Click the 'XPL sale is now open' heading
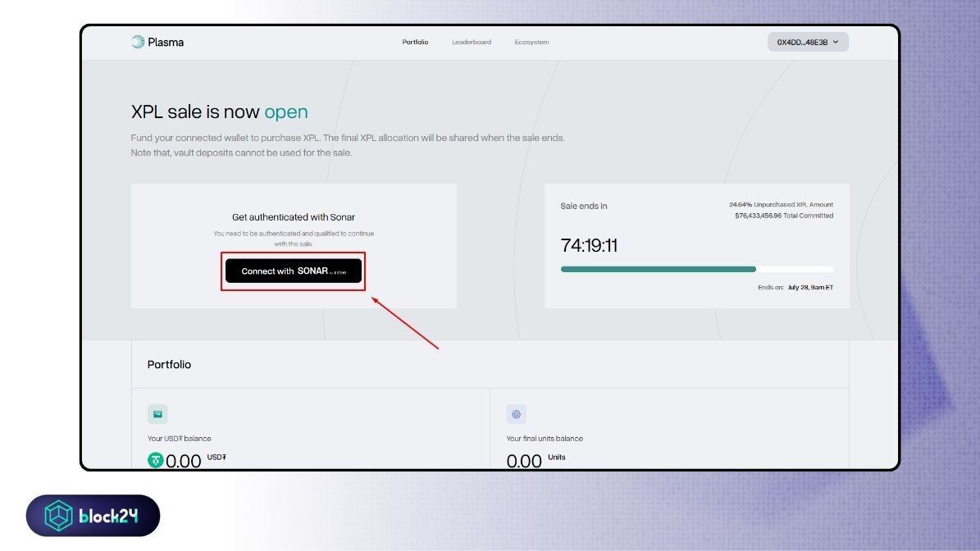980x551 pixels. point(220,112)
